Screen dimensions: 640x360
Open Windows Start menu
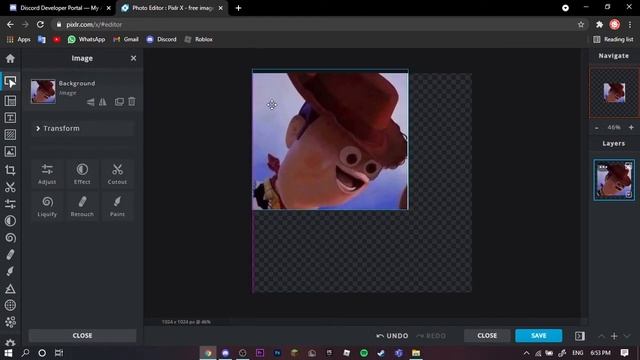pyautogui.click(x=8, y=353)
